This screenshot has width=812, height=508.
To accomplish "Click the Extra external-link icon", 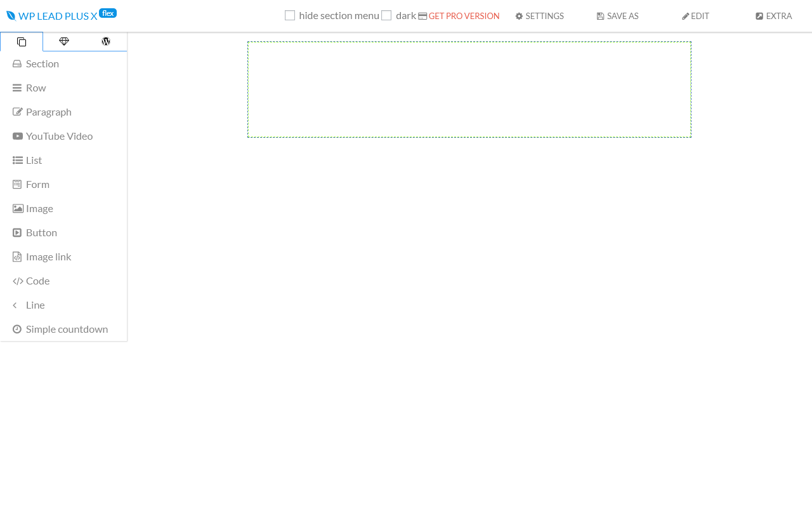I will [x=759, y=17].
